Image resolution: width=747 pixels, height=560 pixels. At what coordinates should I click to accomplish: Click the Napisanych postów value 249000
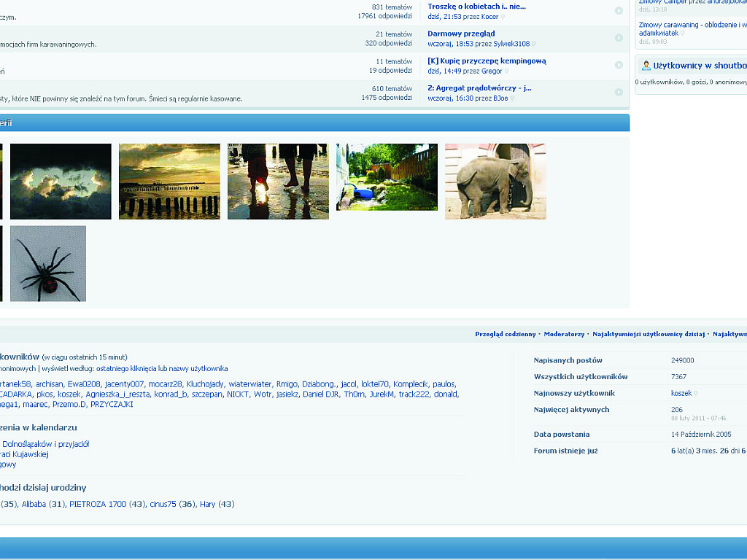pos(682,360)
